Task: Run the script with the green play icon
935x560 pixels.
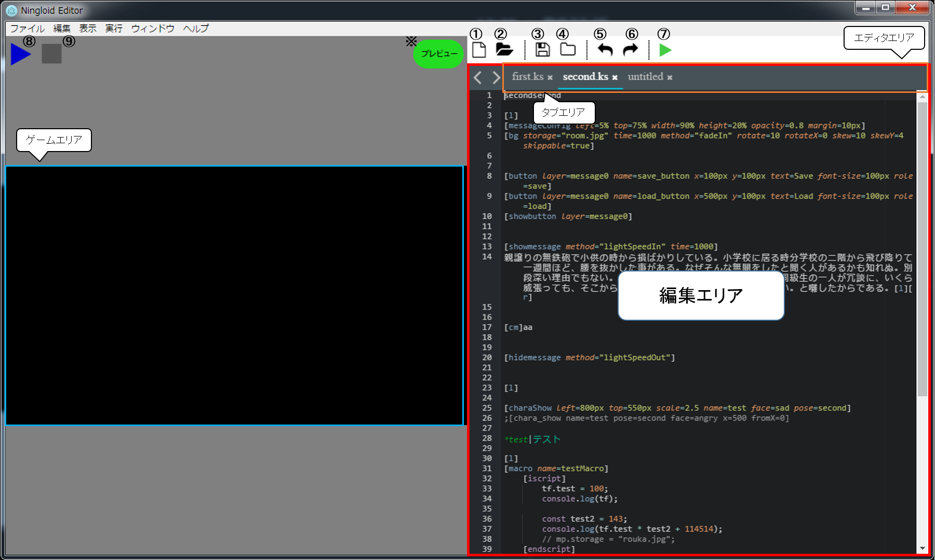Action: [x=665, y=50]
